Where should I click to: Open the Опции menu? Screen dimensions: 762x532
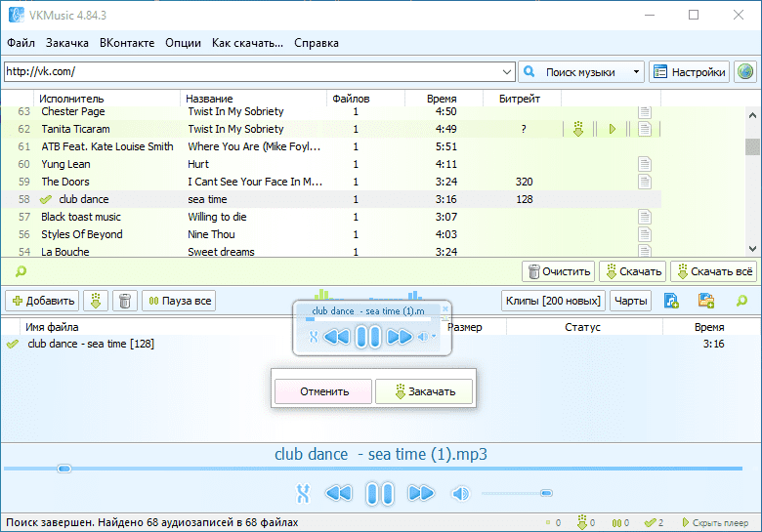coord(183,43)
